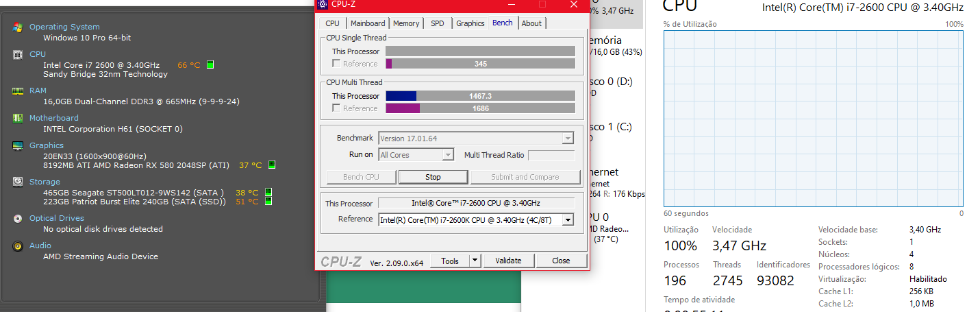
Task: Click the Audio speaker icon in Speccy
Action: pyautogui.click(x=18, y=245)
